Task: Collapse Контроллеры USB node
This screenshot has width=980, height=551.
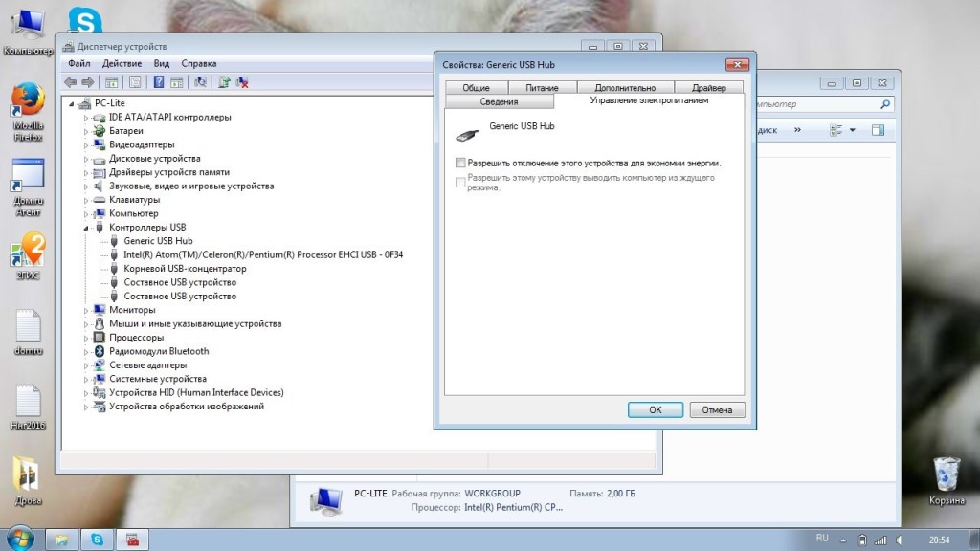Action: tap(86, 228)
